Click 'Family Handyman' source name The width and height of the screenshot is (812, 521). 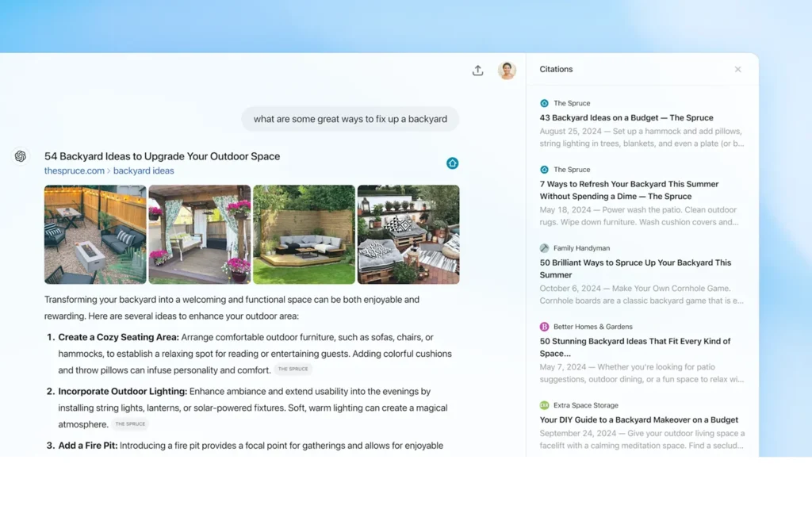click(581, 248)
